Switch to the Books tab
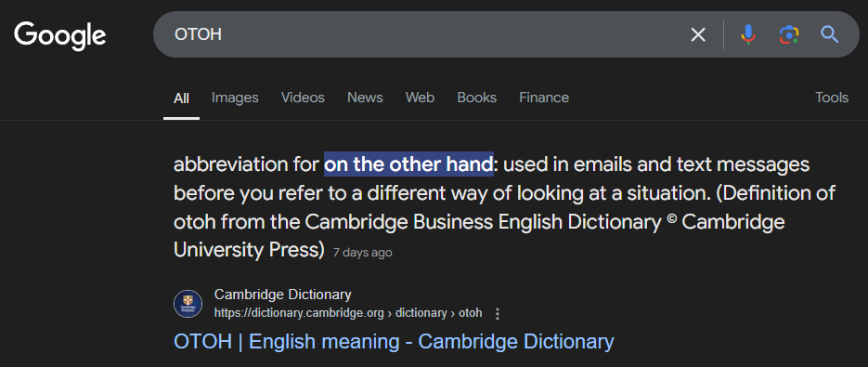The width and height of the screenshot is (868, 367). tap(476, 98)
